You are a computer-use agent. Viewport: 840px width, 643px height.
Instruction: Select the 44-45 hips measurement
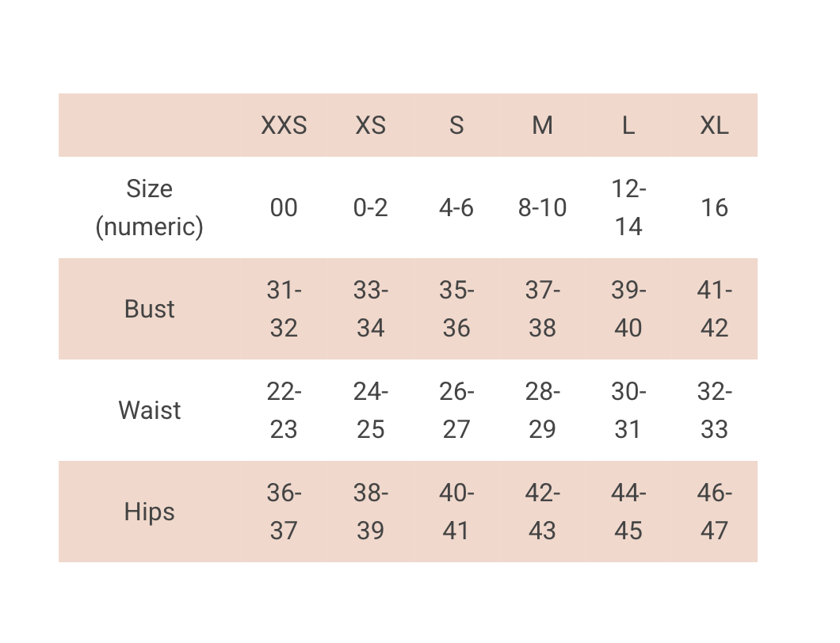[x=628, y=512]
